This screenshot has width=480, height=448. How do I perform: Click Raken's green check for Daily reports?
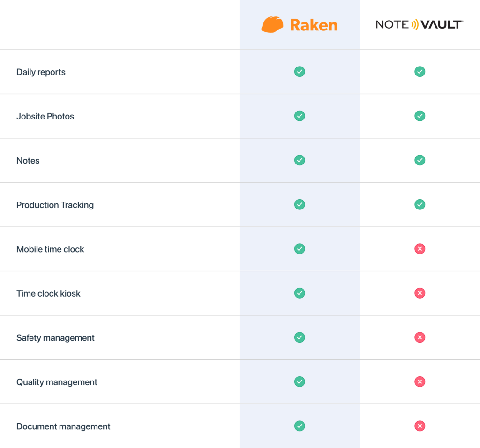tap(300, 72)
